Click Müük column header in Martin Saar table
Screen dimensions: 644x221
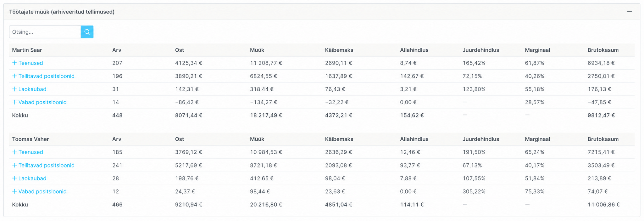click(x=257, y=50)
